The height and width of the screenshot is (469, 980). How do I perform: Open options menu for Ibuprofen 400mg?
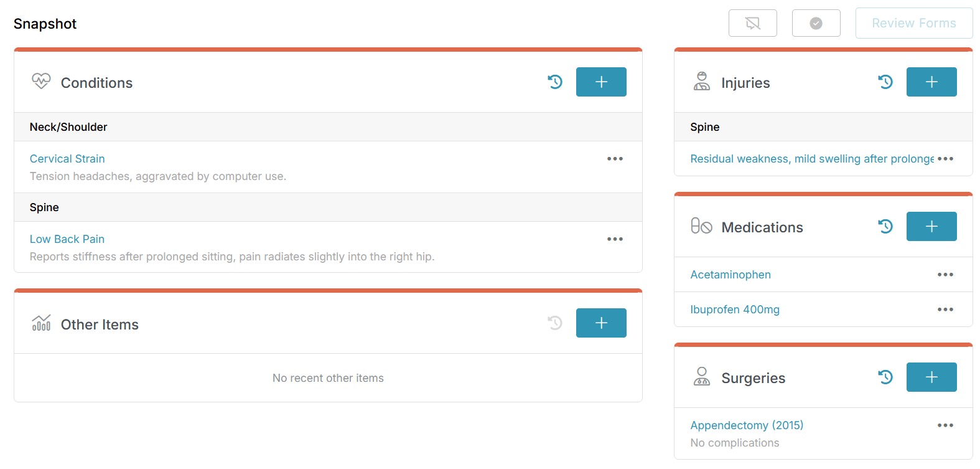[x=945, y=310]
